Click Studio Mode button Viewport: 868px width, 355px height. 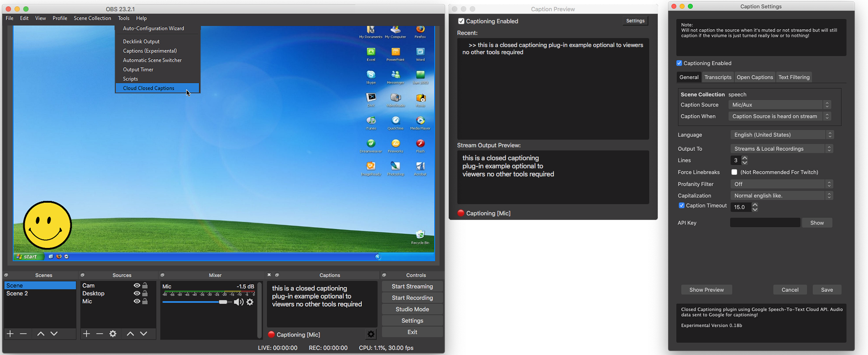click(x=412, y=309)
